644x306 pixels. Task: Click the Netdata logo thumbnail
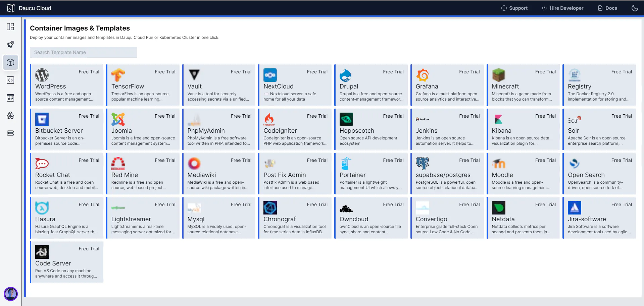(499, 208)
